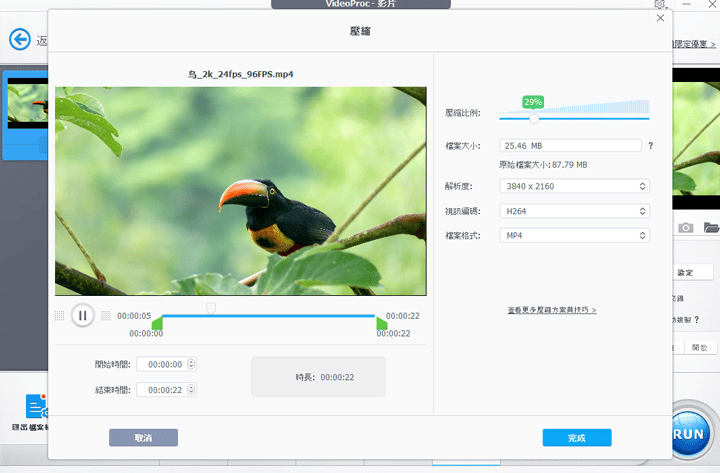This screenshot has height=473, width=720.
Task: Click the snapshot camera icon
Action: [x=686, y=227]
